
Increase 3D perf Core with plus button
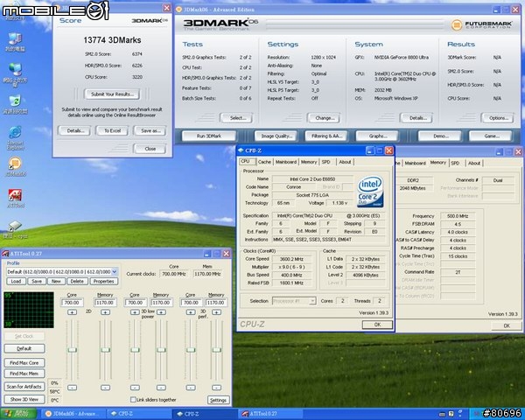point(191,312)
